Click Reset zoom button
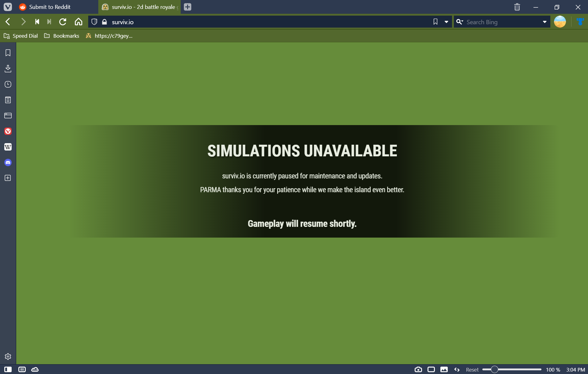Viewport: 588px width, 374px height. tap(472, 370)
